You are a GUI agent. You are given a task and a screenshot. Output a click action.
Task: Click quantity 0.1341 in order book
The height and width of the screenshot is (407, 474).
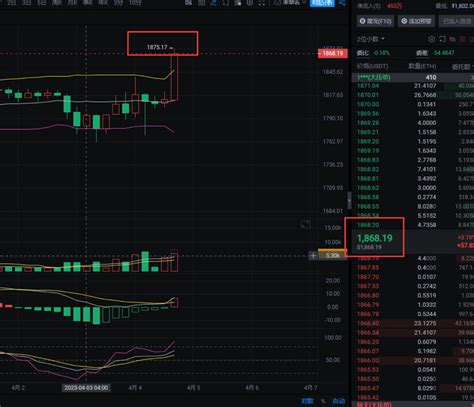(x=427, y=105)
